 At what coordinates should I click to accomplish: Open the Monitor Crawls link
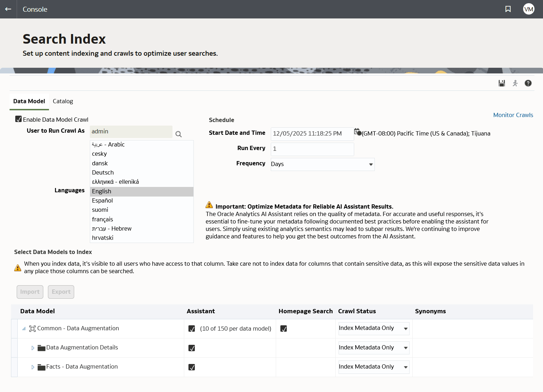(x=513, y=115)
